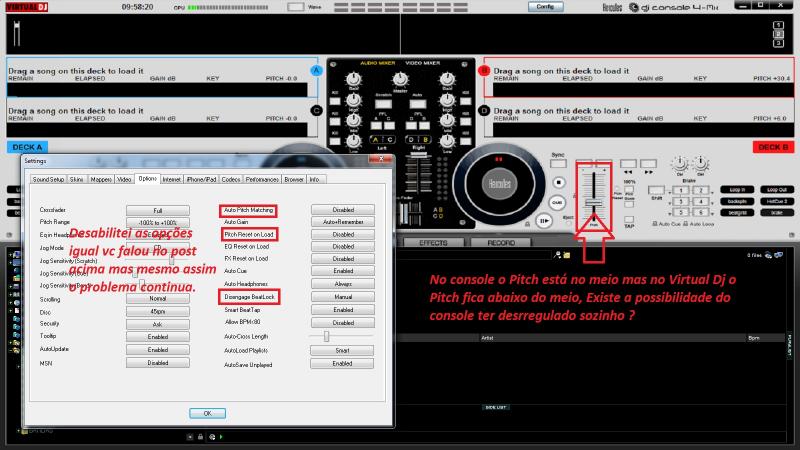The image size is (800, 450).
Task: Select waveform zoom level 3
Action: click(x=778, y=43)
